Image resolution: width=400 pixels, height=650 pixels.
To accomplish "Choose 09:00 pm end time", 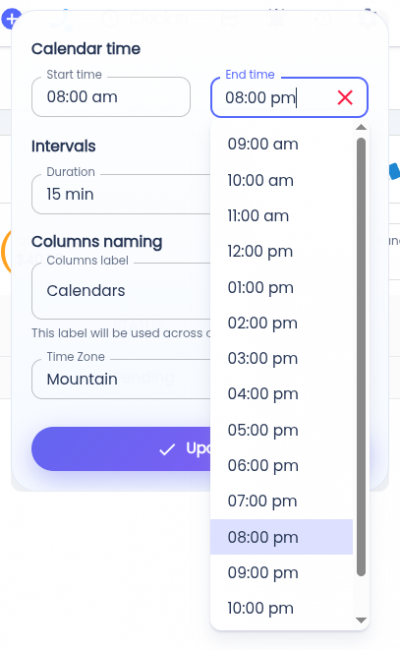I will 281,573.
